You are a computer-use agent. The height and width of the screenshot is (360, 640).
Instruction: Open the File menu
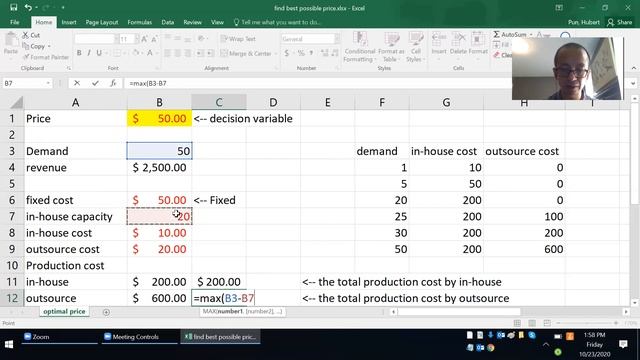[x=14, y=22]
